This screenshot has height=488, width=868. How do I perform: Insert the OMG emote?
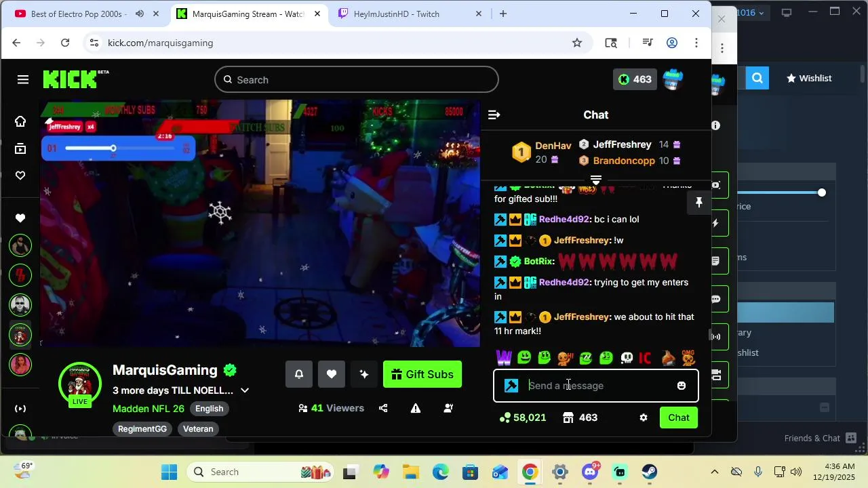click(x=688, y=357)
